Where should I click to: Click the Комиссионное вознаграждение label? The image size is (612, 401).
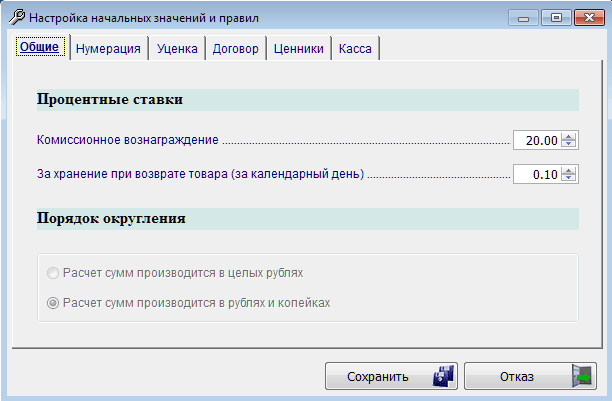pyautogui.click(x=128, y=140)
